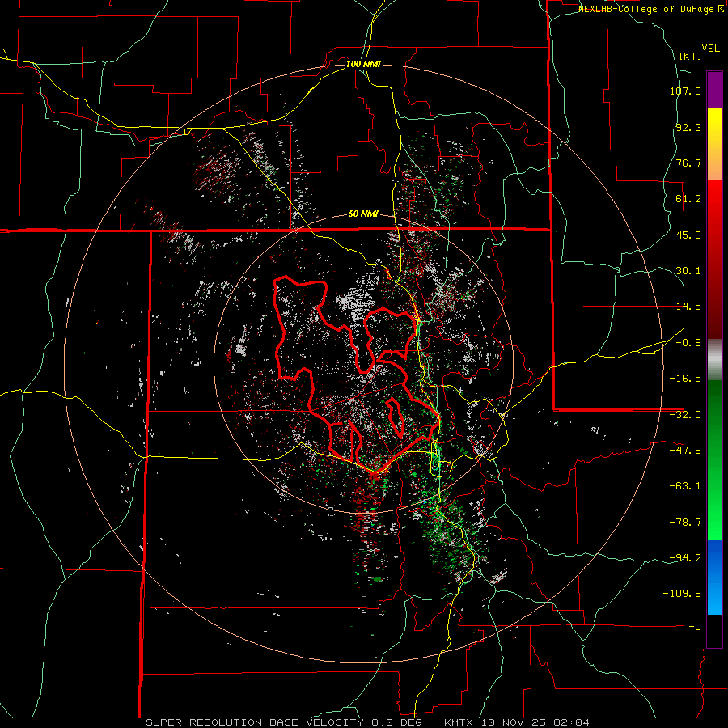Select the 92.3 legend value
The height and width of the screenshot is (728, 728).
click(688, 127)
